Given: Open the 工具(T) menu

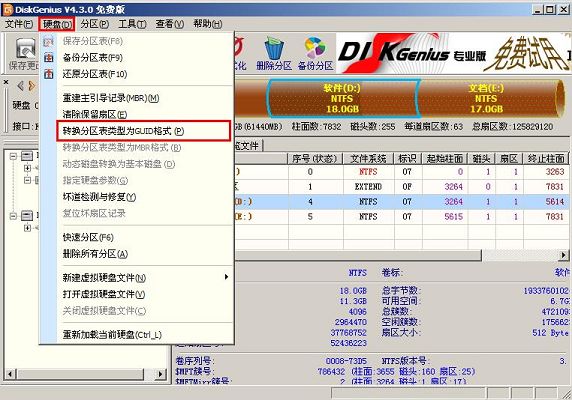Looking at the screenshot, I should coord(132,24).
